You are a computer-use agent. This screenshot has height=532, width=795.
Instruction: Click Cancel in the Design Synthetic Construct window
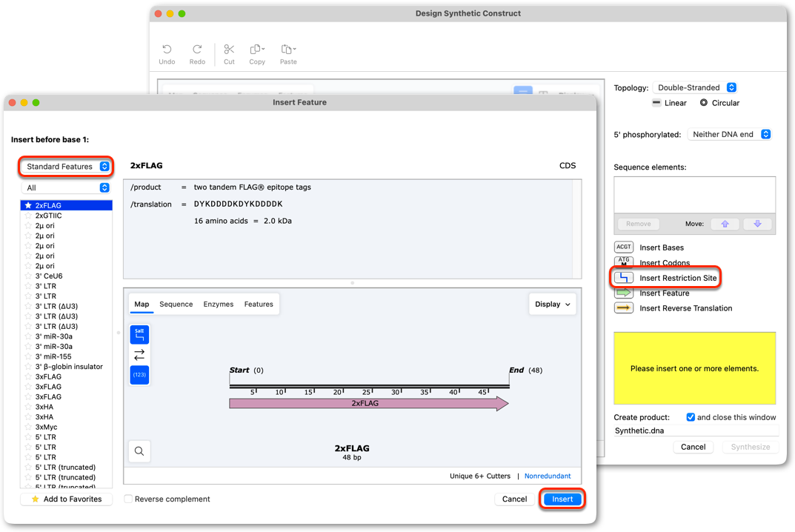693,447
